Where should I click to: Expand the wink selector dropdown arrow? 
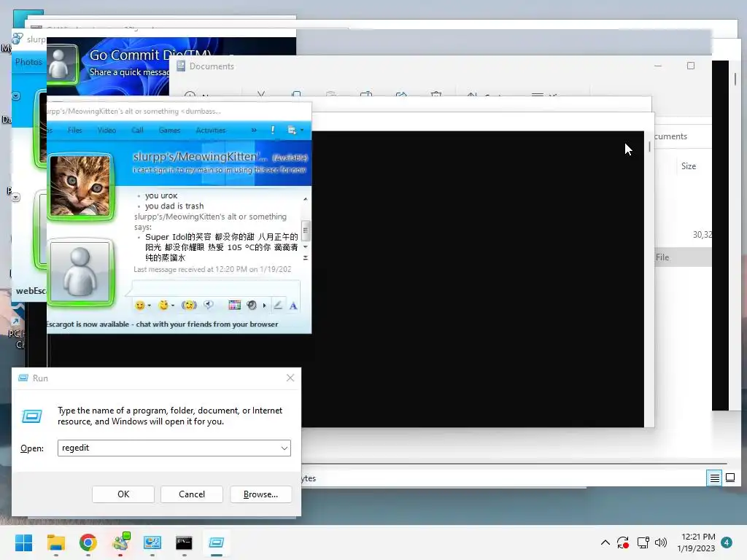pos(172,306)
